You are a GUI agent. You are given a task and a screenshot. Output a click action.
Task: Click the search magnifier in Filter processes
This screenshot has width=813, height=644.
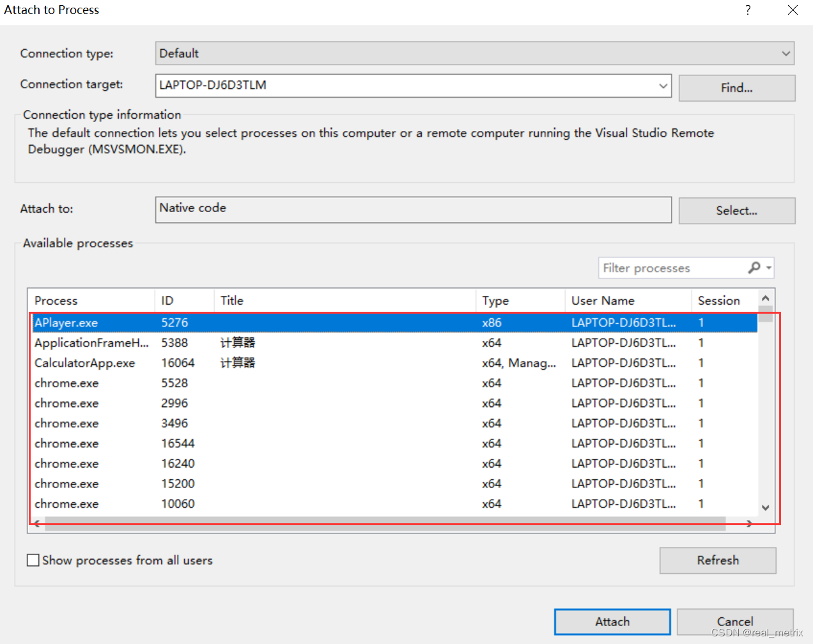pos(755,268)
